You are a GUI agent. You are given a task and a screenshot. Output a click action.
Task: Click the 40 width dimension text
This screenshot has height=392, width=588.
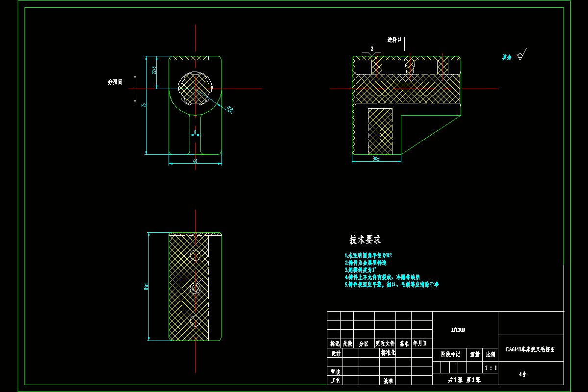coord(195,161)
